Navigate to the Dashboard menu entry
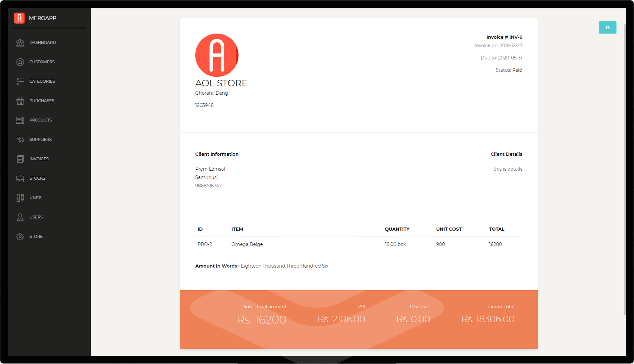This screenshot has height=364, width=634. pos(42,42)
